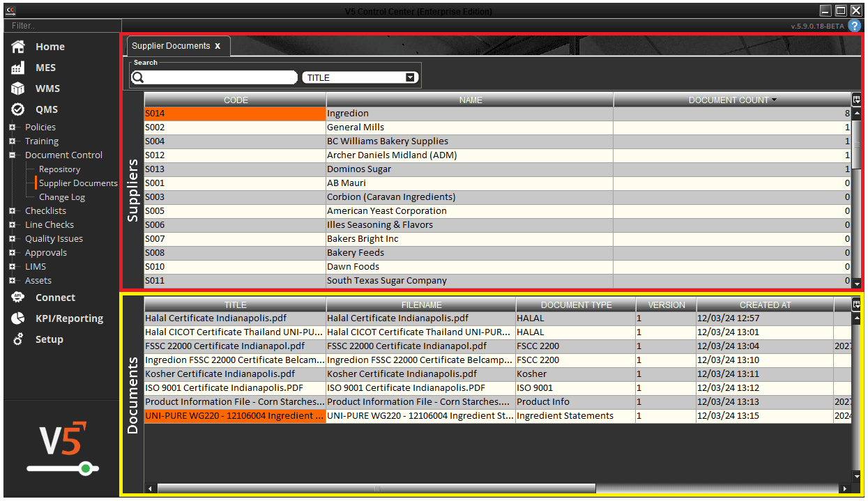
Task: Select supplier row Dominos Sugar
Action: tap(498, 169)
